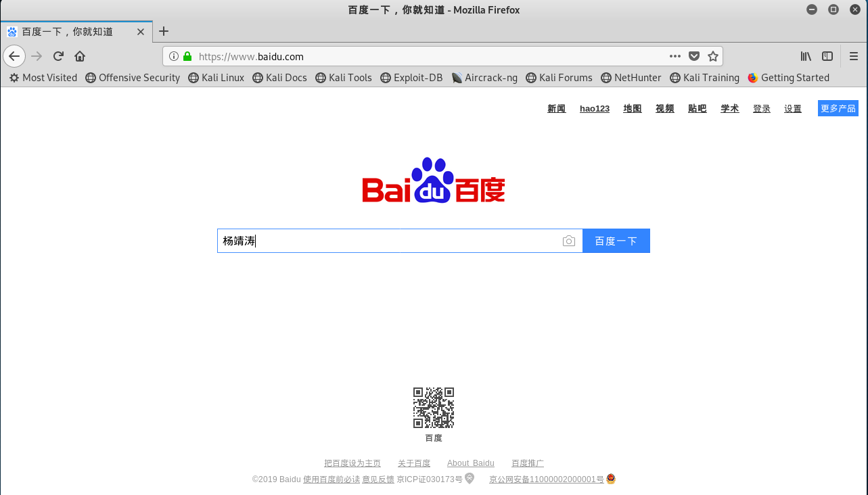Reload the current Baidu page
This screenshot has width=868, height=495.
tap(58, 56)
